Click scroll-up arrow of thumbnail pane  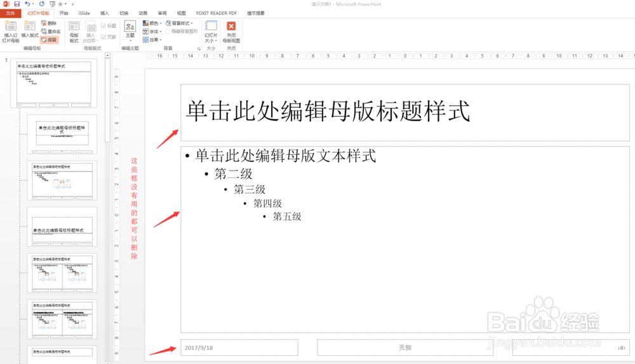pyautogui.click(x=107, y=55)
